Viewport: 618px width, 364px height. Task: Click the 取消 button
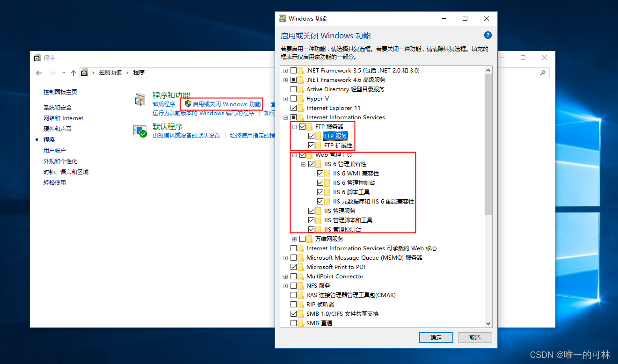(x=475, y=337)
